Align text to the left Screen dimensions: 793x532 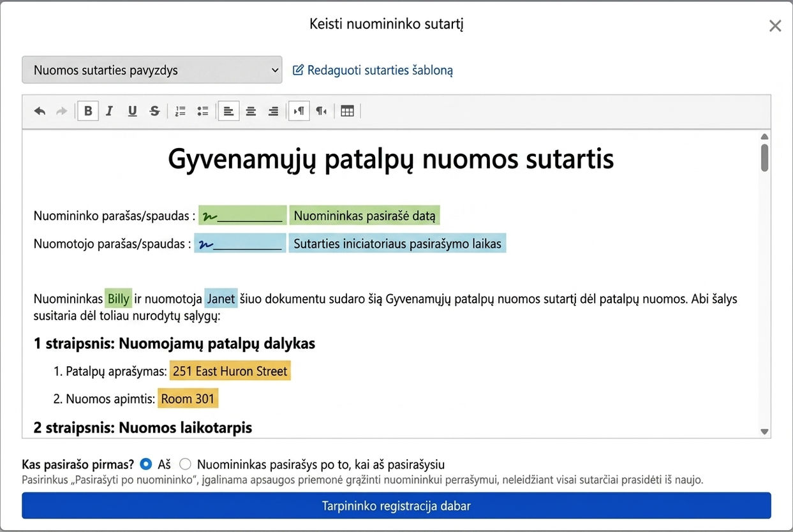229,111
